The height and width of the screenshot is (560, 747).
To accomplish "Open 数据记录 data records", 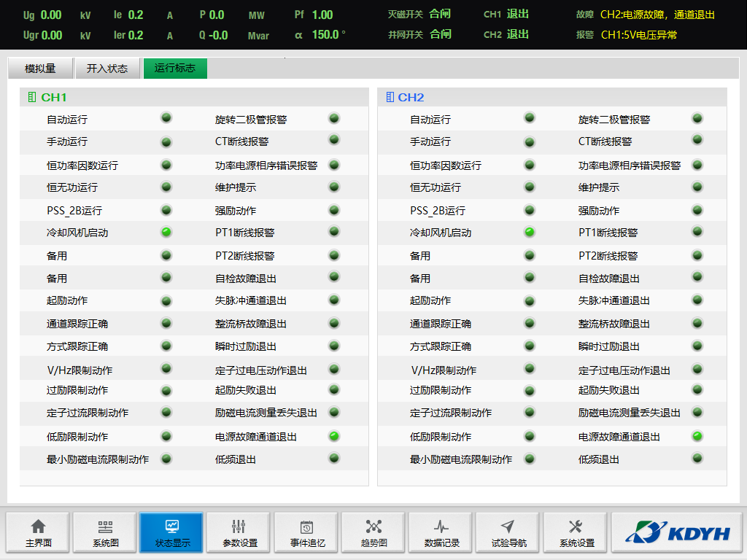I will (441, 533).
